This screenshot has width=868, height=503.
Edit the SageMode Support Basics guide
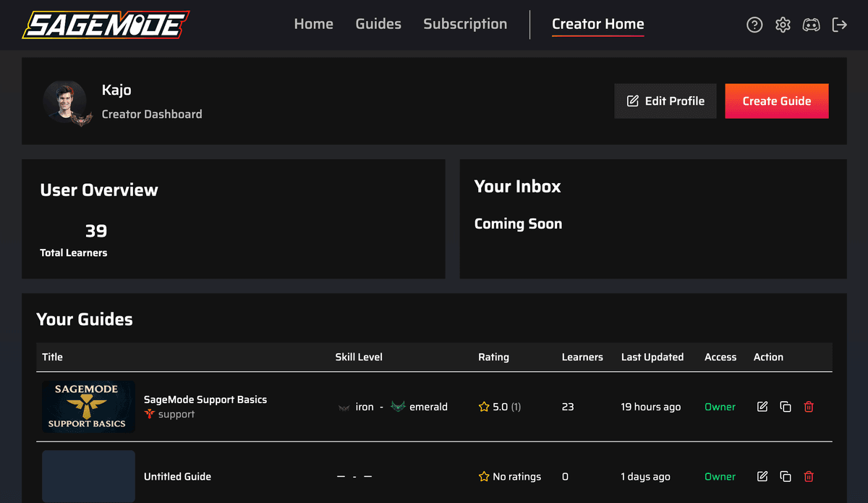coord(762,407)
